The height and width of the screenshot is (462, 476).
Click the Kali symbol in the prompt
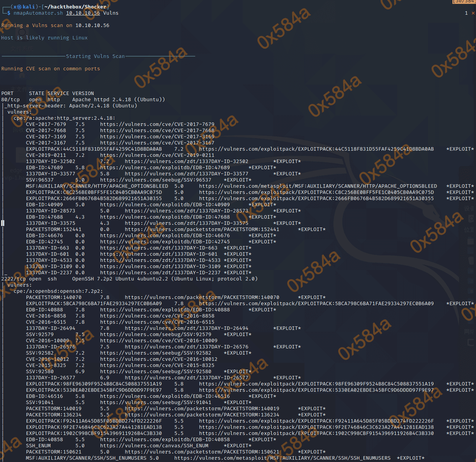[19, 7]
